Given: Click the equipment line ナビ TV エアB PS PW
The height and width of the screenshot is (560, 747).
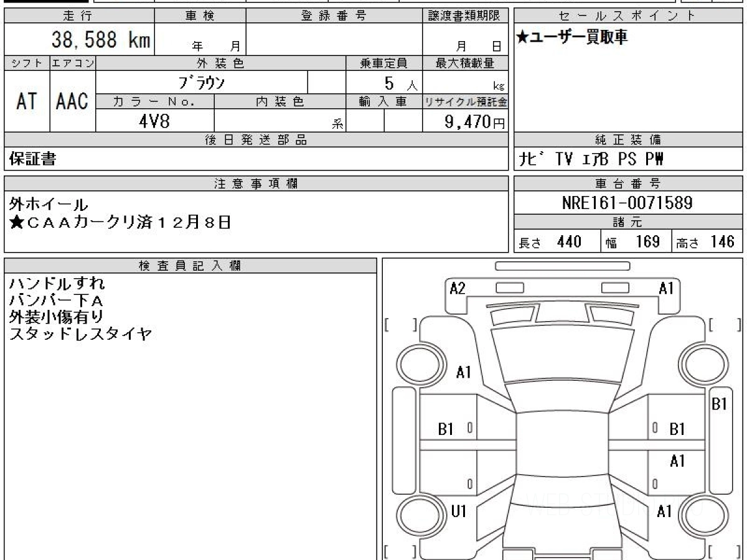Looking at the screenshot, I should click(x=591, y=159).
